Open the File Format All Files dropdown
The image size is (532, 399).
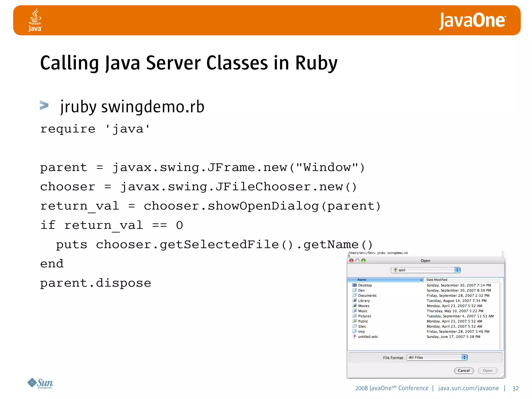point(437,357)
